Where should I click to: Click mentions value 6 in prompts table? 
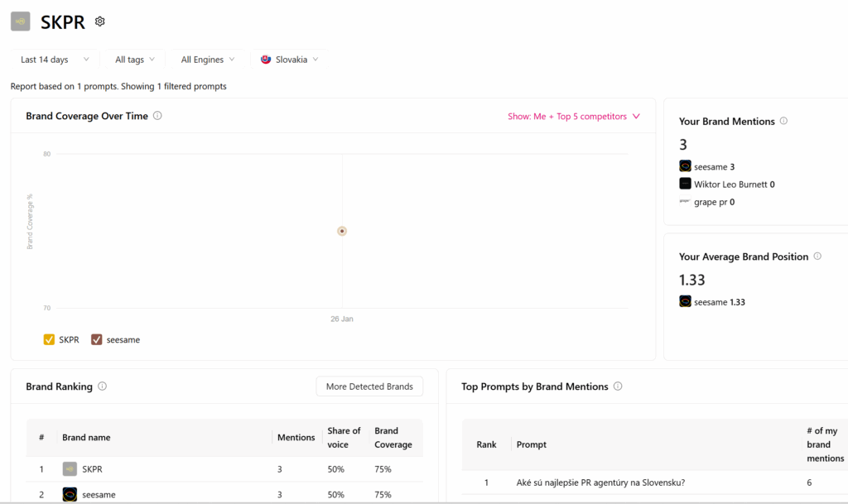click(809, 482)
